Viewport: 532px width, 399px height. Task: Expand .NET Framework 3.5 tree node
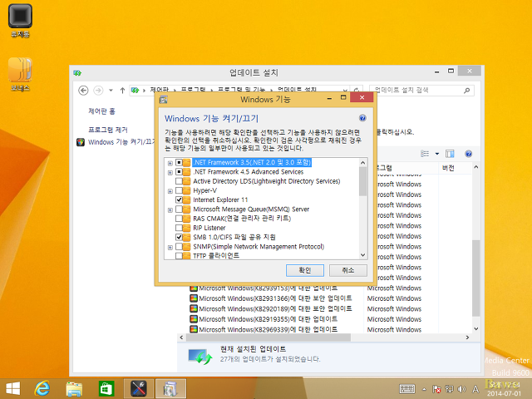pos(170,163)
